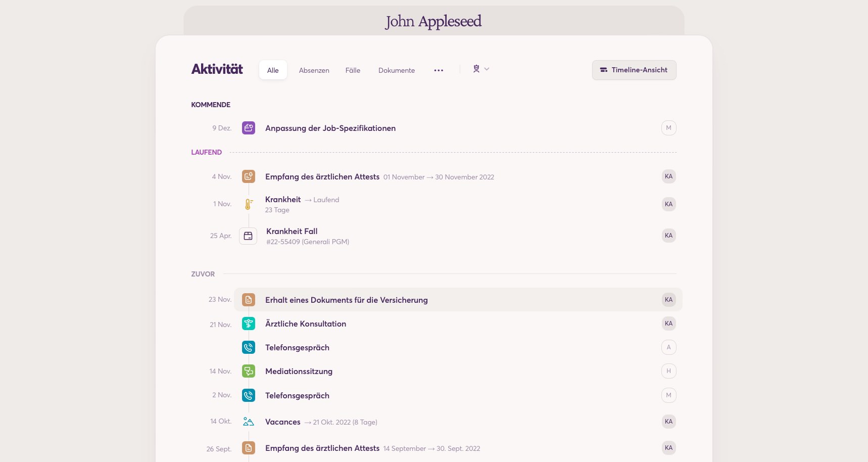The width and height of the screenshot is (868, 462).
Task: Click the KA avatar on the Vacances row
Action: point(668,422)
